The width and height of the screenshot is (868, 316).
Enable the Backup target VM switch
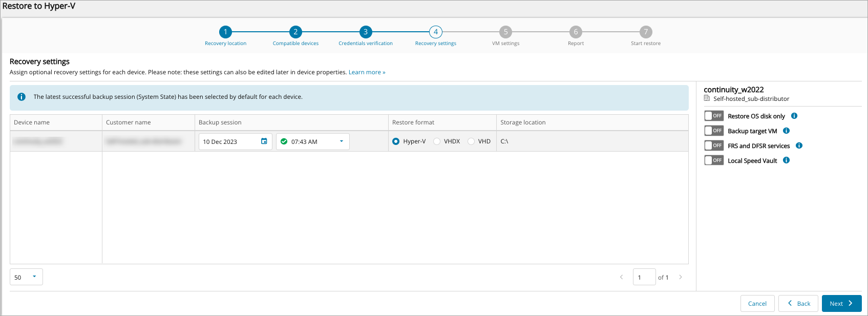713,131
